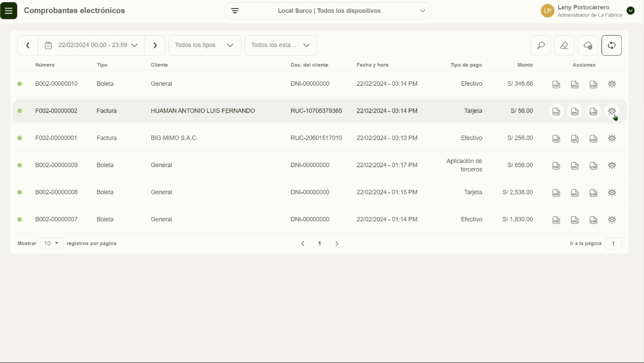Click next page arrow in pagination
Viewport: 644px width, 363px height.
tap(337, 243)
